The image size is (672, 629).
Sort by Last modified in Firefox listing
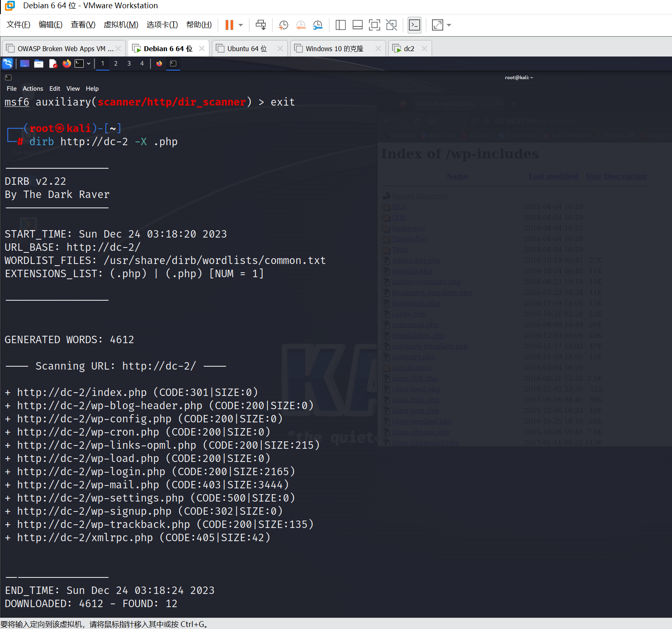[x=553, y=176]
